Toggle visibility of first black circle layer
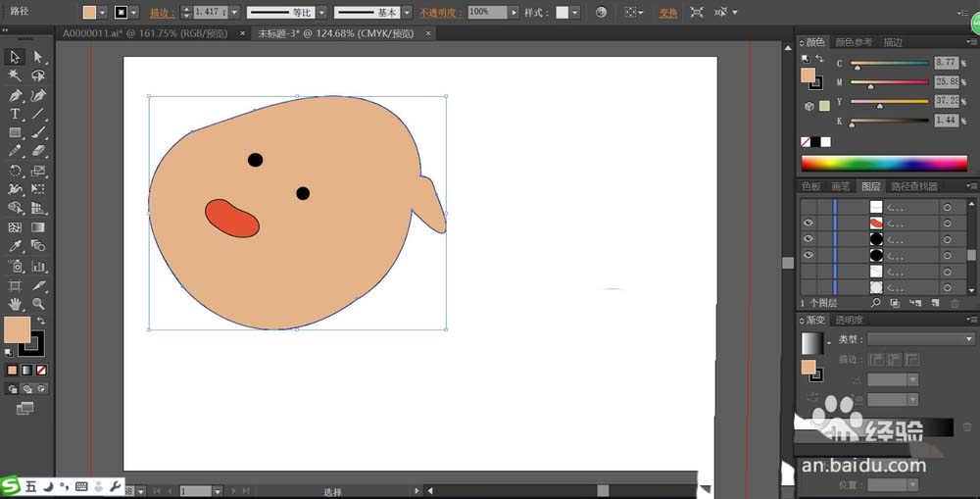Image resolution: width=980 pixels, height=499 pixels. click(808, 239)
